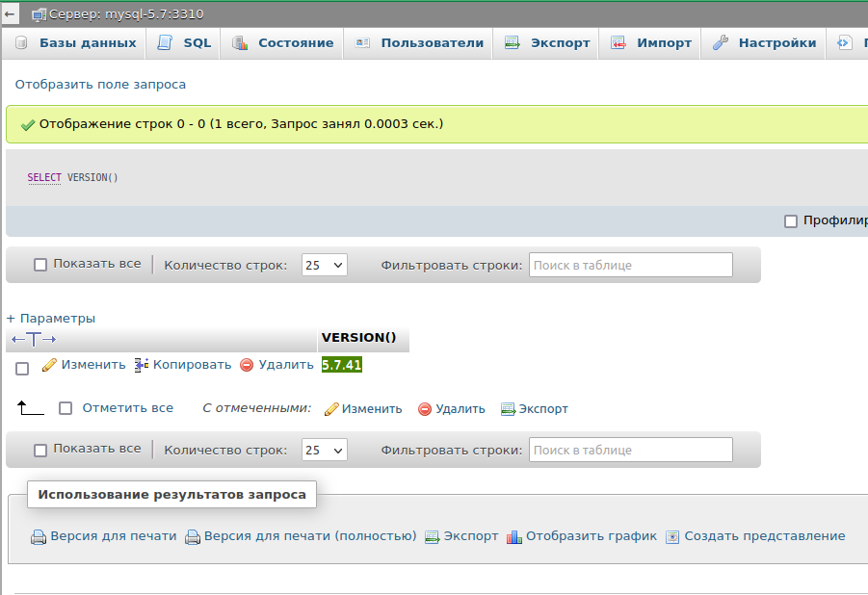Click Экспорт in Использование результатов запроса
The height and width of the screenshot is (595, 868).
click(x=471, y=536)
